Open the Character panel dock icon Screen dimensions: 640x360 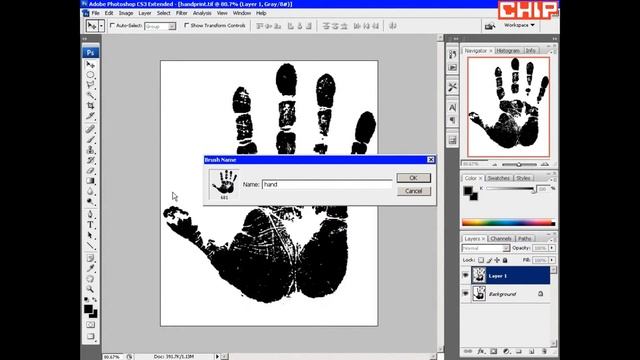[452, 107]
